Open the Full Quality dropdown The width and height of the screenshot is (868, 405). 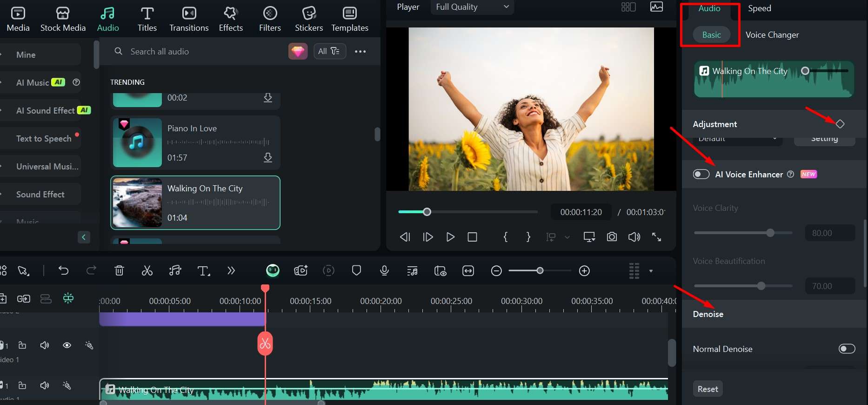(472, 7)
